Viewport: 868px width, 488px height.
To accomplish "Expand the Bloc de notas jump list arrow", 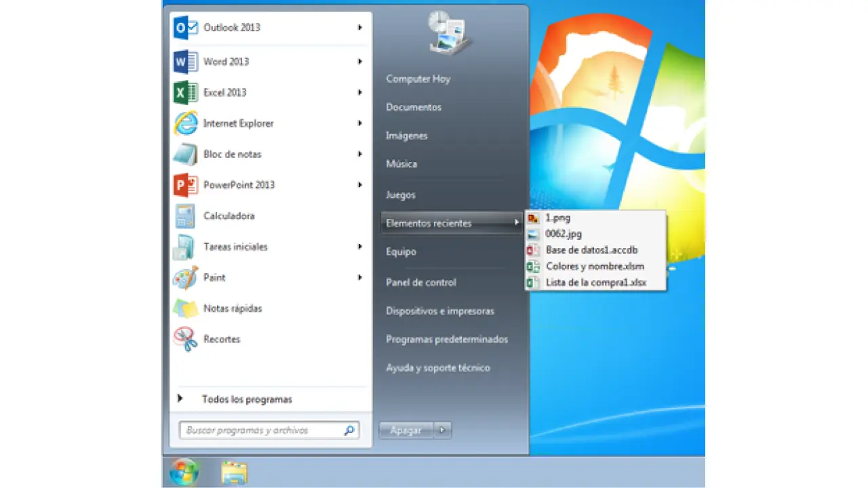I will (360, 155).
